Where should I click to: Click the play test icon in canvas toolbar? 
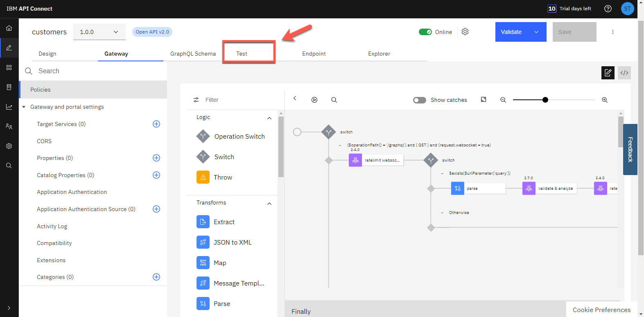point(314,100)
